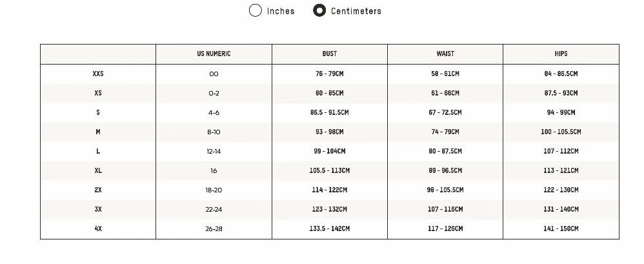Click the XXS size row label
The width and height of the screenshot is (644, 264).
98,74
